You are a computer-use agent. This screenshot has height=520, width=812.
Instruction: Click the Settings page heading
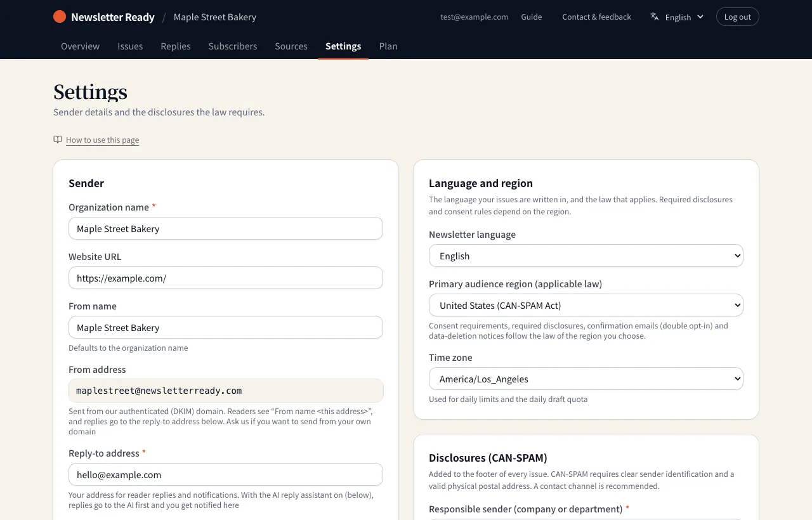click(x=90, y=92)
